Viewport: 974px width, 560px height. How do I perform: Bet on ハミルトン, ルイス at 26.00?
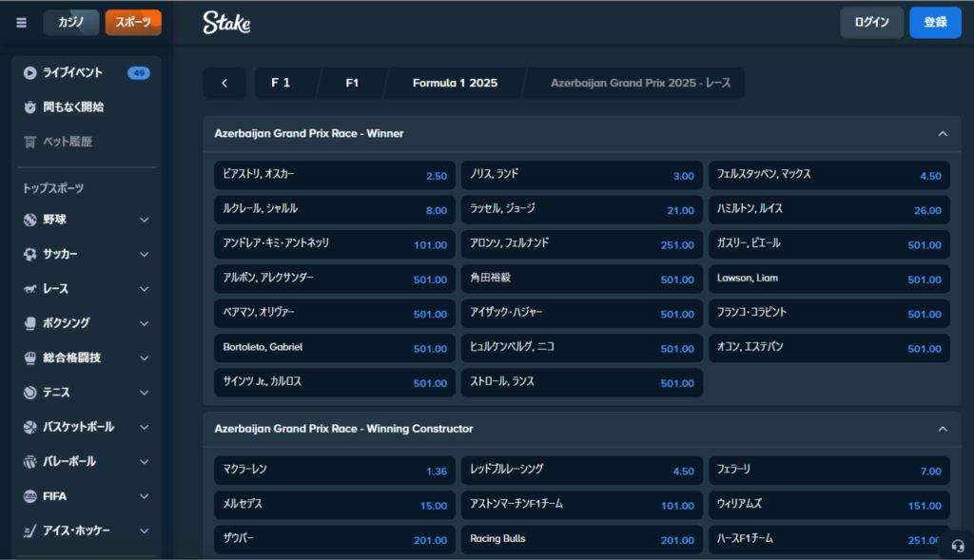(828, 210)
